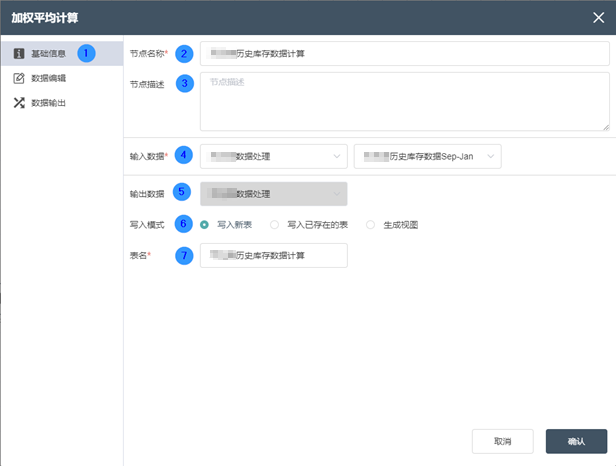
Task: Expand the first 输入数据 dropdown
Action: pos(273,156)
